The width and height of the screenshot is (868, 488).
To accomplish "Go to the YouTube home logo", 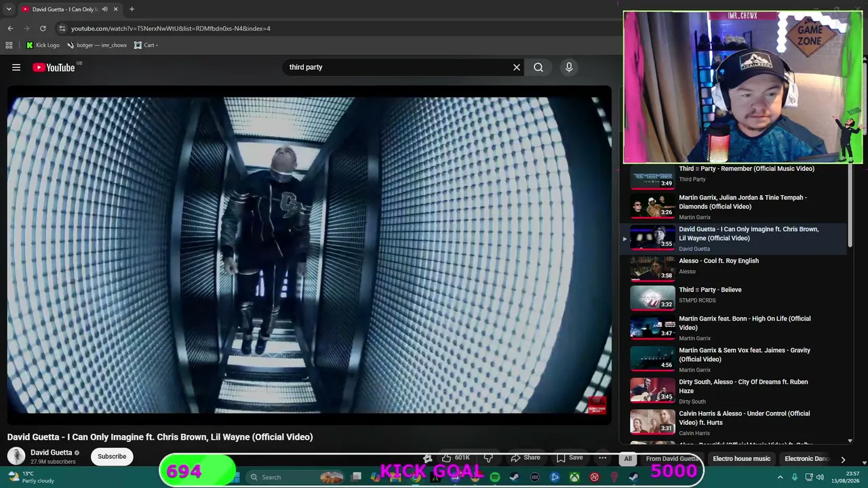I will (54, 67).
